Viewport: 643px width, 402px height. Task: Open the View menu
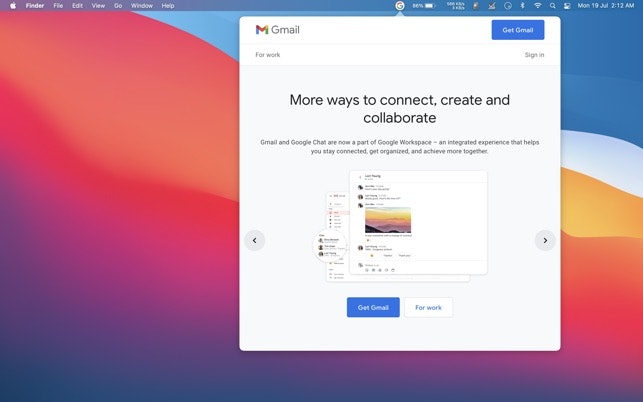click(x=98, y=6)
